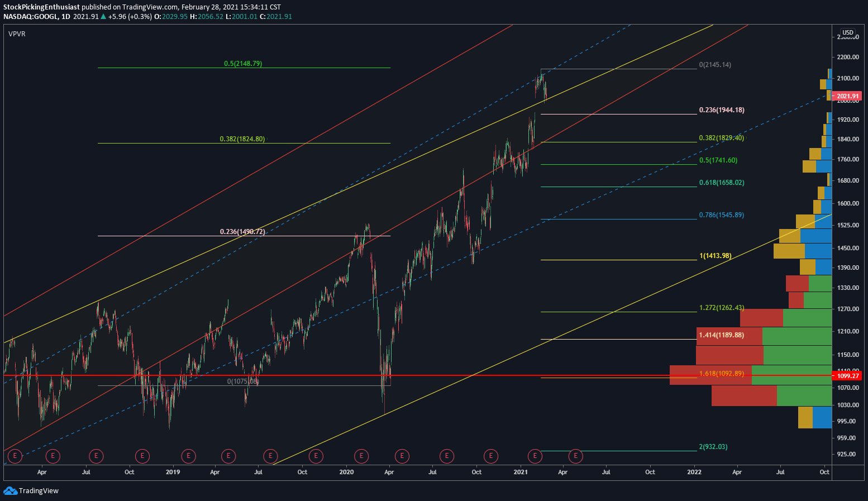This screenshot has height=501, width=868.
Task: Click the 1450.00 price axis label
Action: point(848,248)
